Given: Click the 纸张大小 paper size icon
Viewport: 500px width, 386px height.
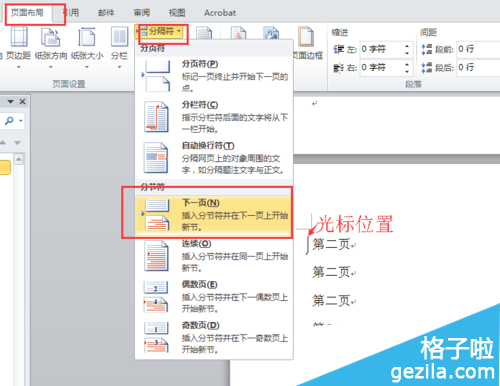Looking at the screenshot, I should pyautogui.click(x=87, y=37).
